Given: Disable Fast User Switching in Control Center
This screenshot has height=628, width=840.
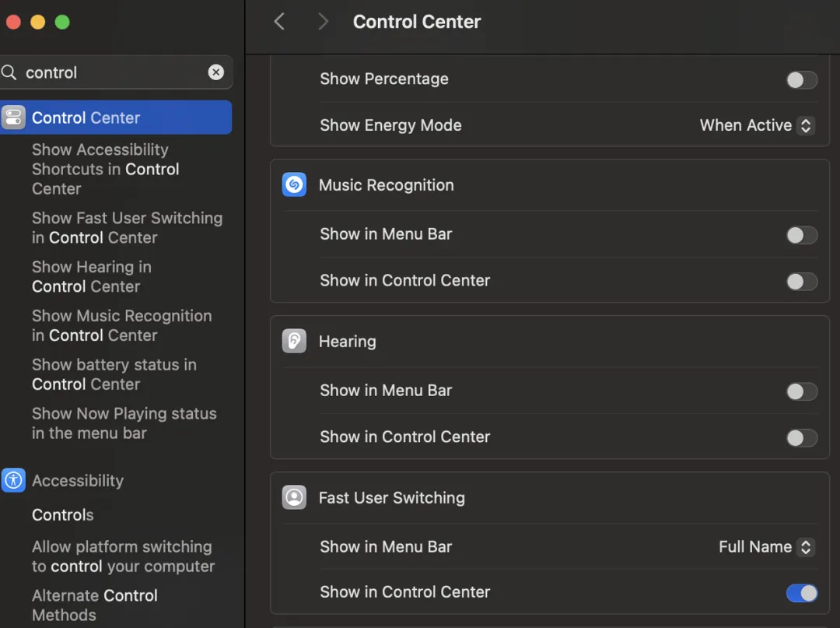Looking at the screenshot, I should point(801,593).
